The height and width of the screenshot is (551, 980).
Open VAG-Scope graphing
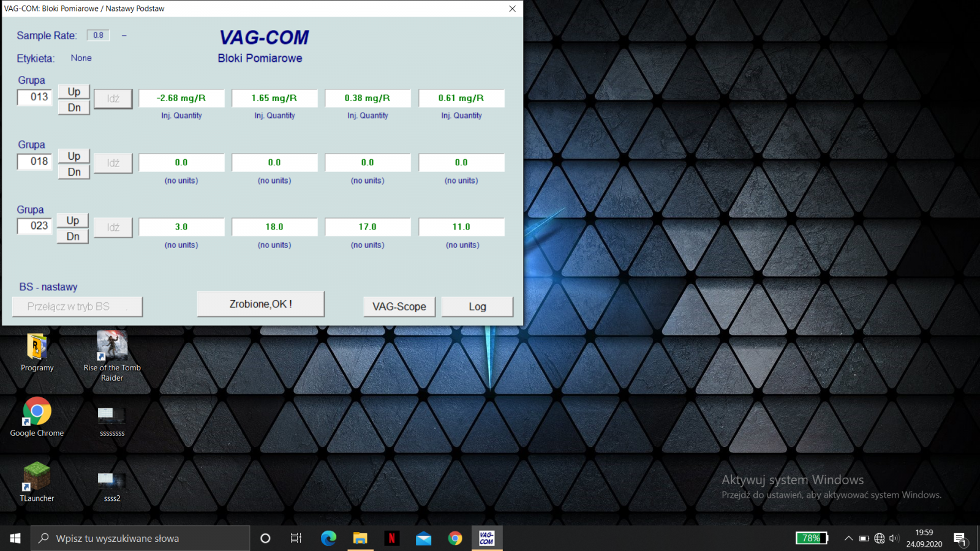tap(399, 307)
